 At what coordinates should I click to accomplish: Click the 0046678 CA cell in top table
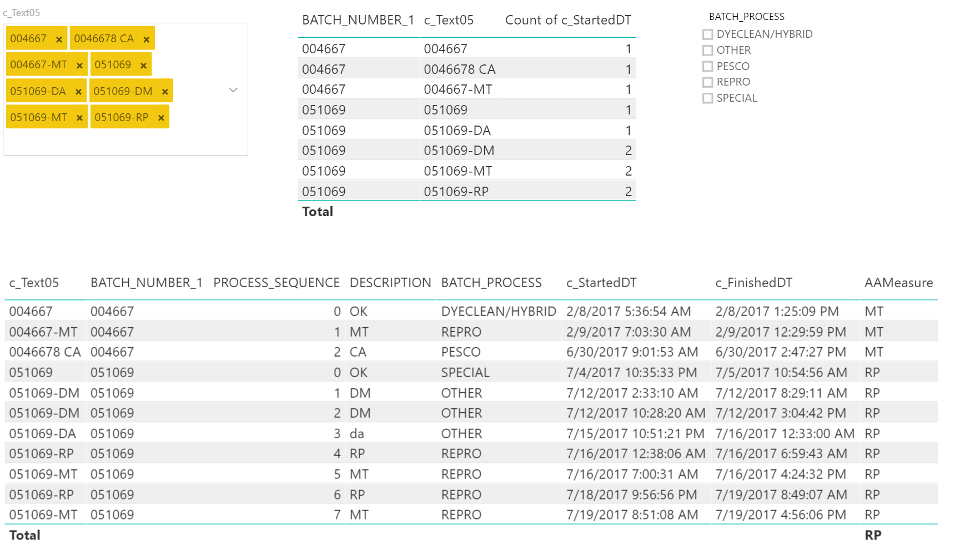point(460,69)
